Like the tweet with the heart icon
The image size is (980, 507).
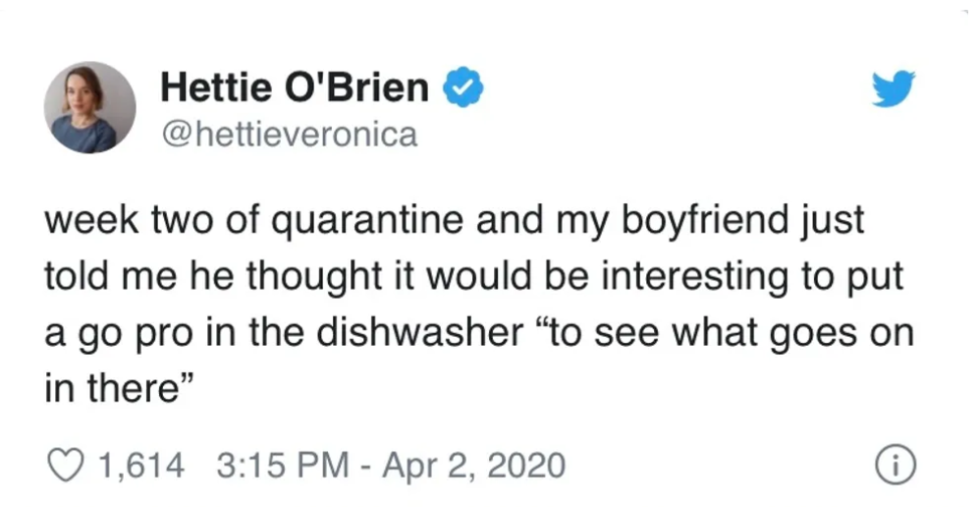(x=66, y=466)
